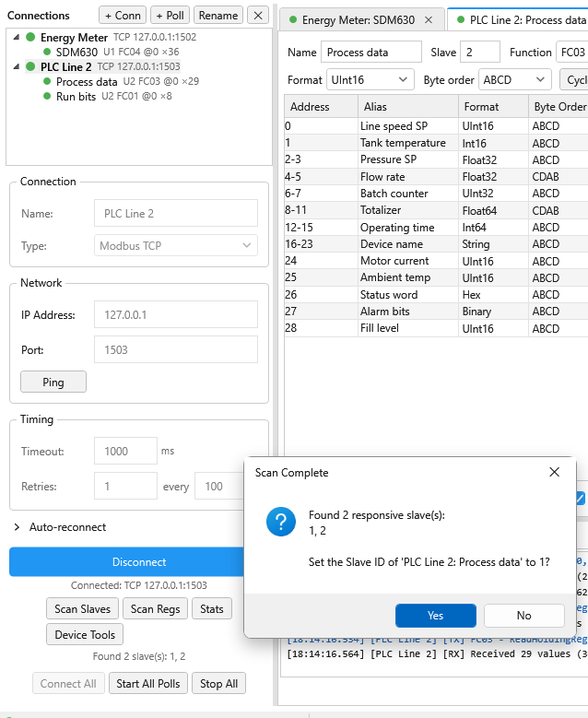Click the question mark icon in dialog
This screenshot has width=588, height=718.
tap(281, 521)
